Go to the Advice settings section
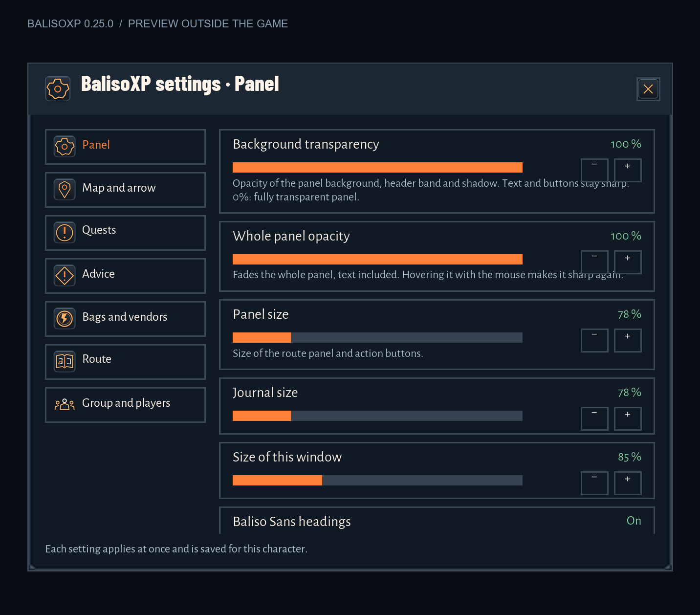Screen dimensions: 700x615 [125, 276]
